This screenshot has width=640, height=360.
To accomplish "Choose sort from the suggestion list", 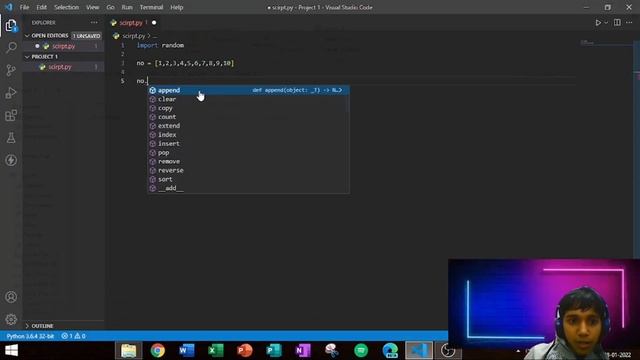I will point(248,179).
